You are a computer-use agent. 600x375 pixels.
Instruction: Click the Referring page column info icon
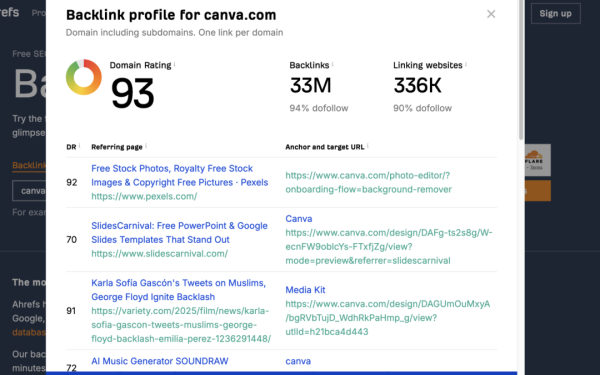(x=146, y=145)
